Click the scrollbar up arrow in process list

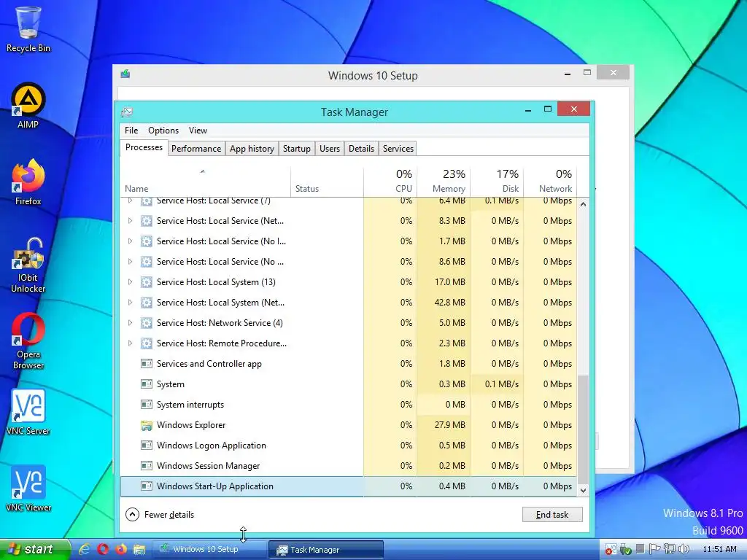click(x=583, y=204)
